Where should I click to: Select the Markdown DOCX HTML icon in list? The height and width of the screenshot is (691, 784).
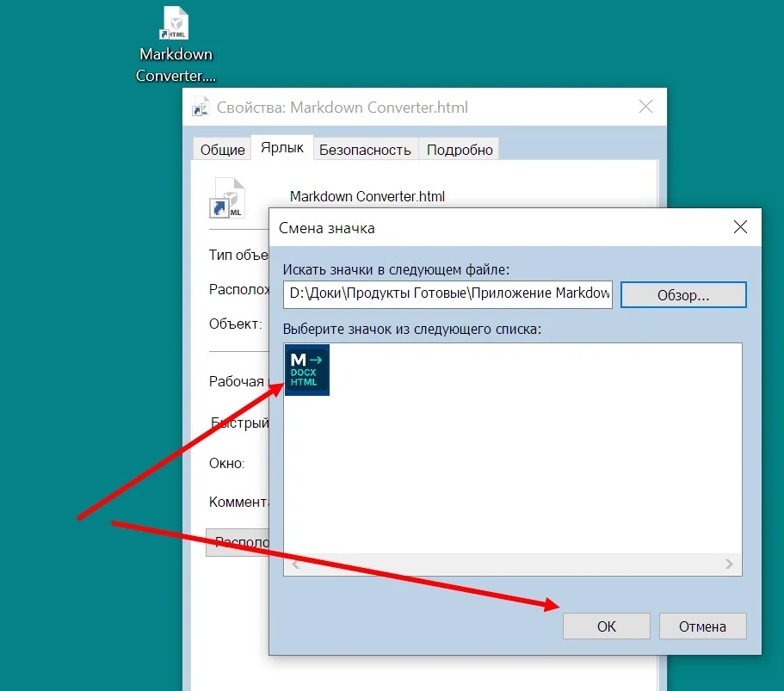[307, 370]
